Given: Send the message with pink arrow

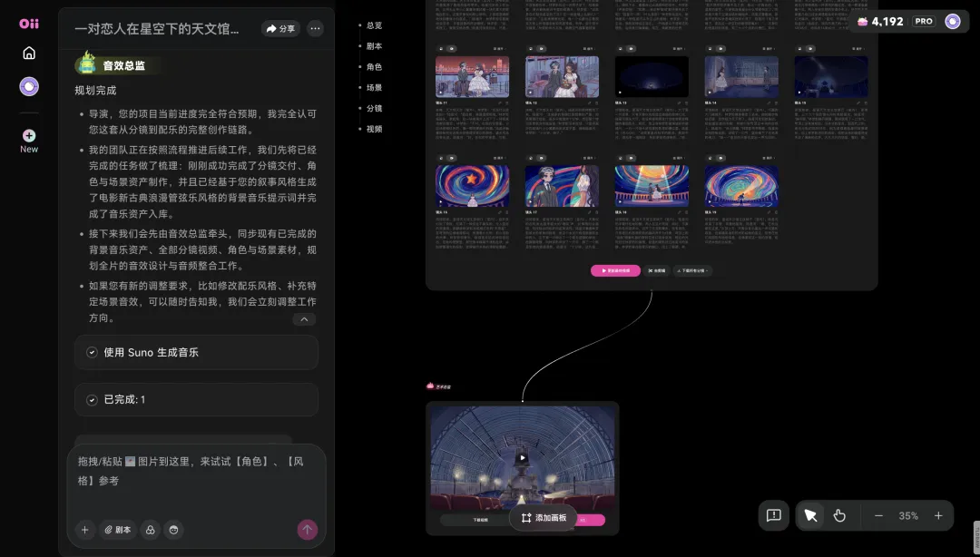Looking at the screenshot, I should [307, 530].
